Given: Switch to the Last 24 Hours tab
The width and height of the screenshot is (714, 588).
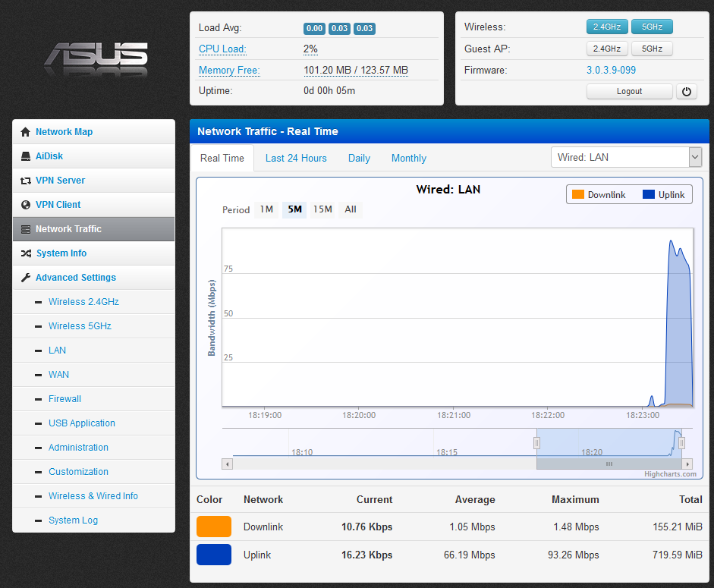Looking at the screenshot, I should pyautogui.click(x=296, y=159).
